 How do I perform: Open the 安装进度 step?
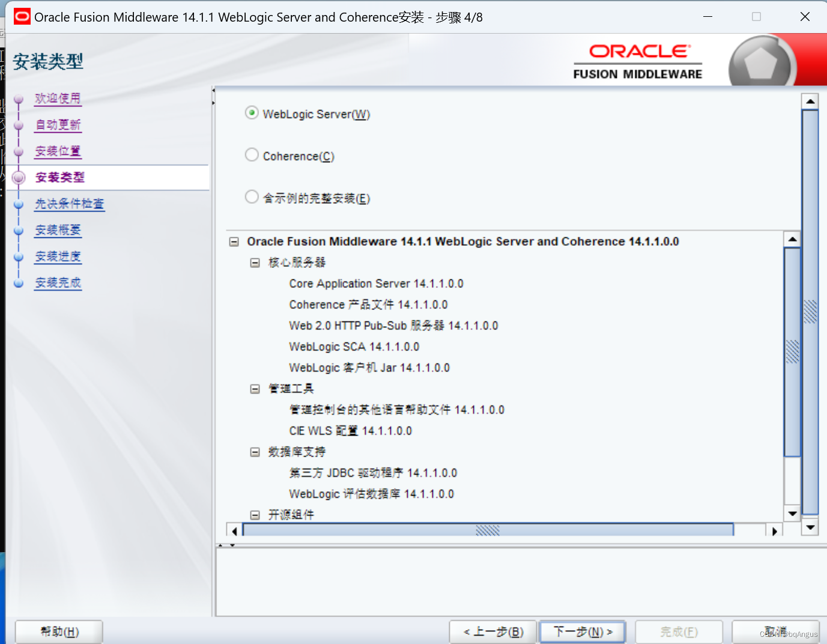pyautogui.click(x=58, y=257)
